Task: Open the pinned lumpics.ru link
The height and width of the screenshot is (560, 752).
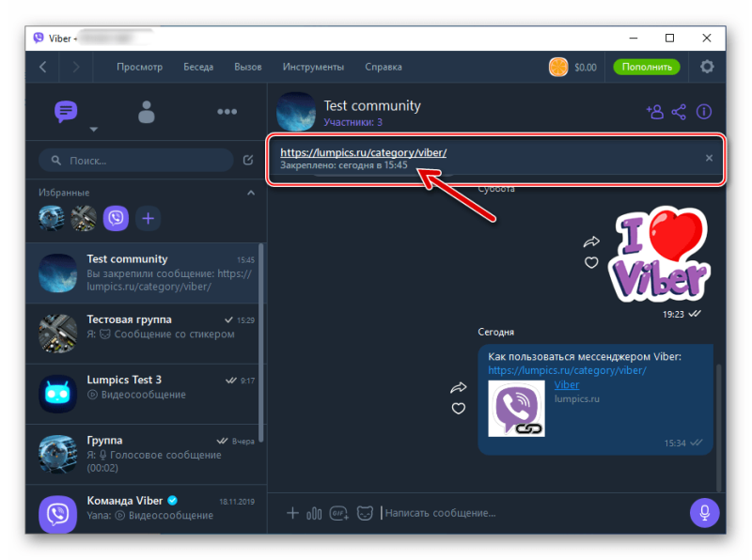Action: coord(364,152)
